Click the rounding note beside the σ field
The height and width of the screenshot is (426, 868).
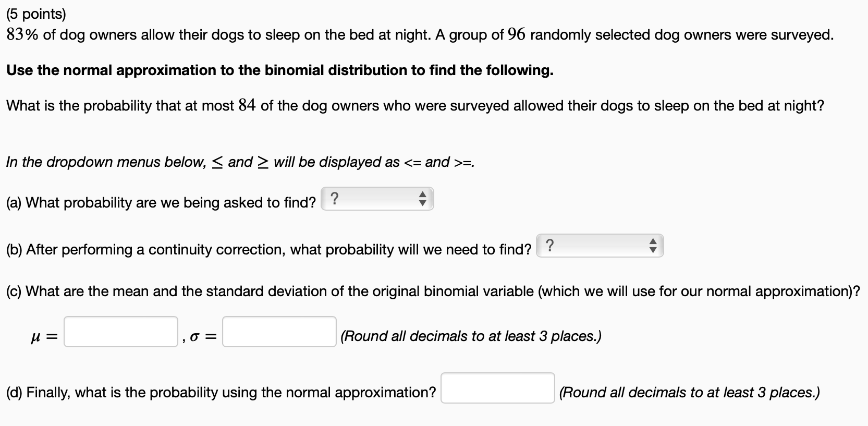click(471, 336)
